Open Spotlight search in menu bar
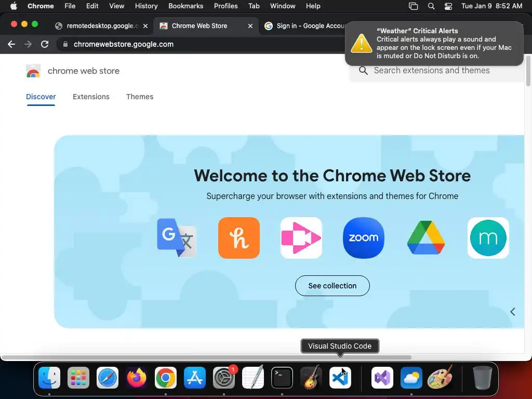The image size is (532, 399). point(431,6)
